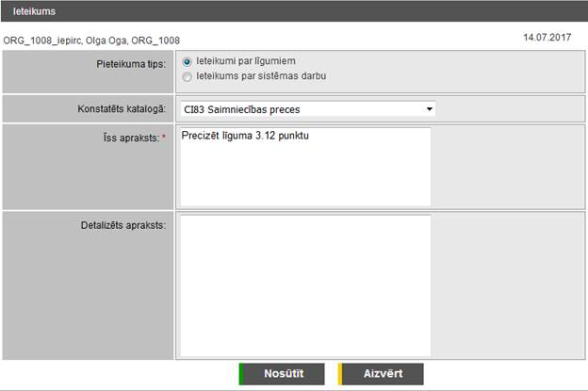Click the "Detalizēts apraksts:" field label
This screenshot has width=588, height=391.
tap(123, 226)
